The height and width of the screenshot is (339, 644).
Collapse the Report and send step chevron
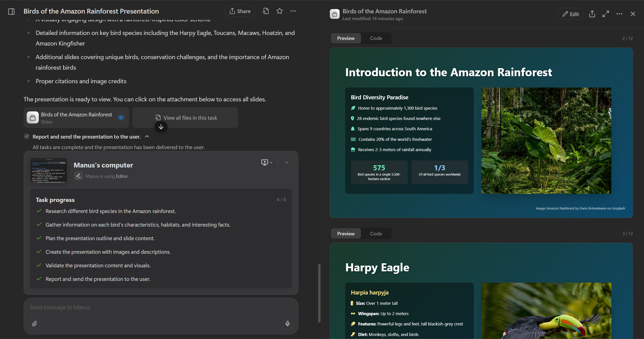[x=147, y=137]
